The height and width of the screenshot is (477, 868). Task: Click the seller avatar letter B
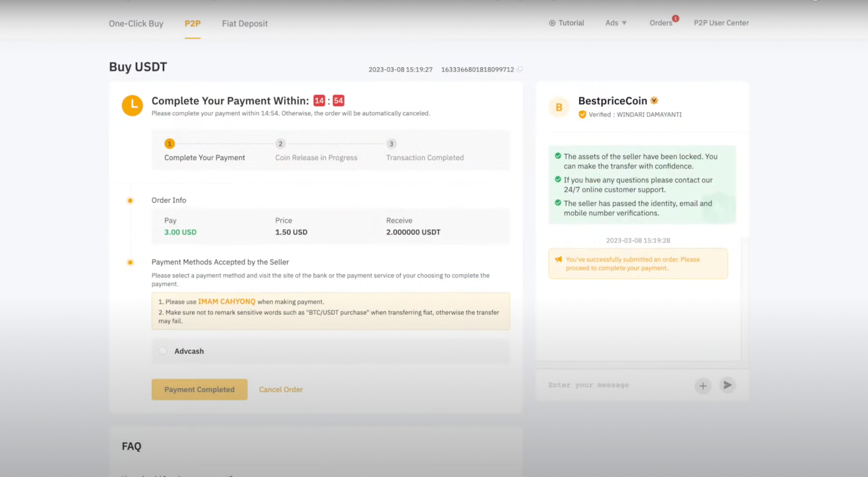tap(559, 107)
